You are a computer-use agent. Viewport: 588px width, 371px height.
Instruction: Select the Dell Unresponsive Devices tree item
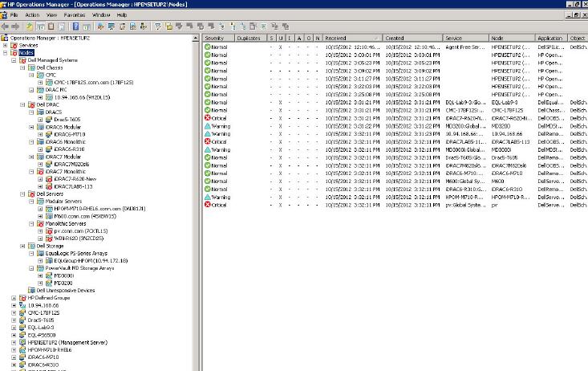click(x=66, y=290)
